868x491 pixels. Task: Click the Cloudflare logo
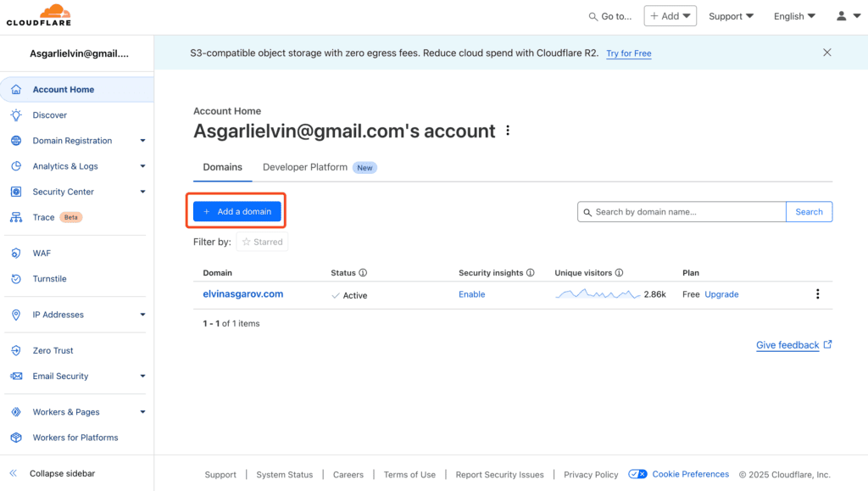click(39, 15)
